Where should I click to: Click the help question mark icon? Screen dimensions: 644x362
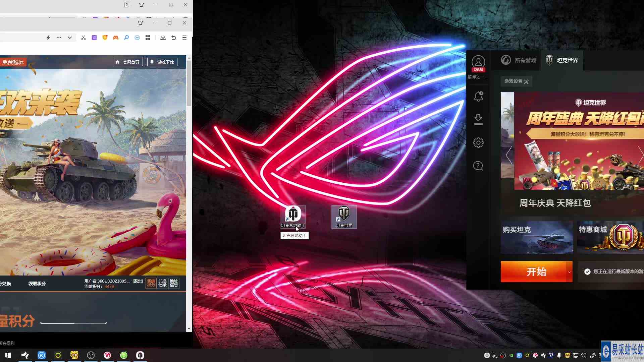(x=478, y=166)
